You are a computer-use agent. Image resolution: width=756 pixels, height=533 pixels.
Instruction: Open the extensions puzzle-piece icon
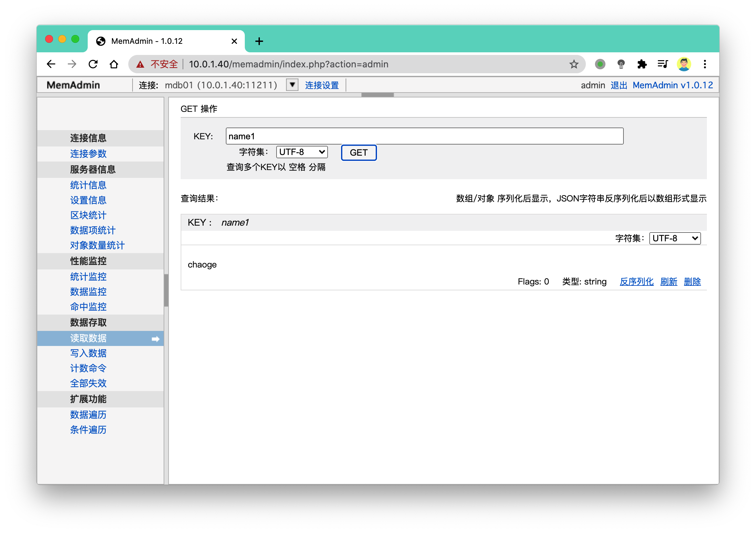(642, 64)
